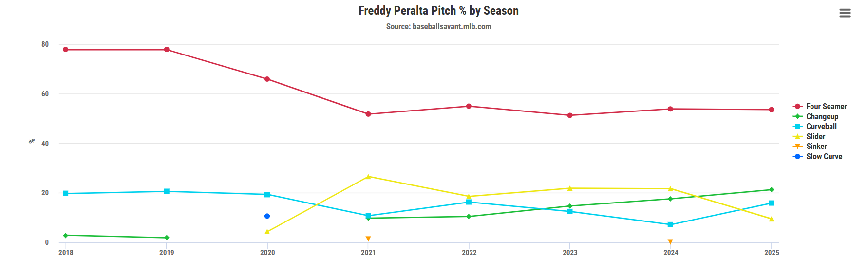The height and width of the screenshot is (258, 868).
Task: Select the Curveball 2024 square marker
Action: click(x=670, y=225)
